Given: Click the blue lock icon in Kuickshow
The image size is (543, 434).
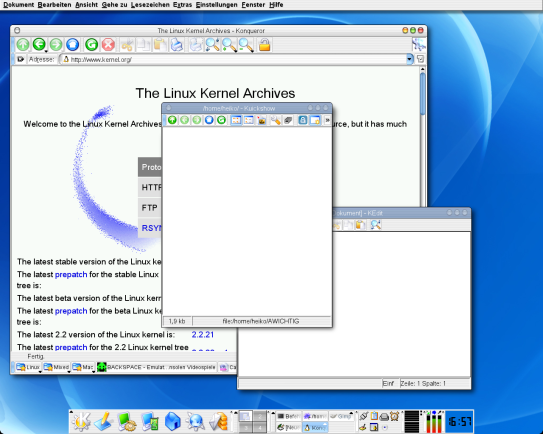Looking at the screenshot, I should point(303,120).
